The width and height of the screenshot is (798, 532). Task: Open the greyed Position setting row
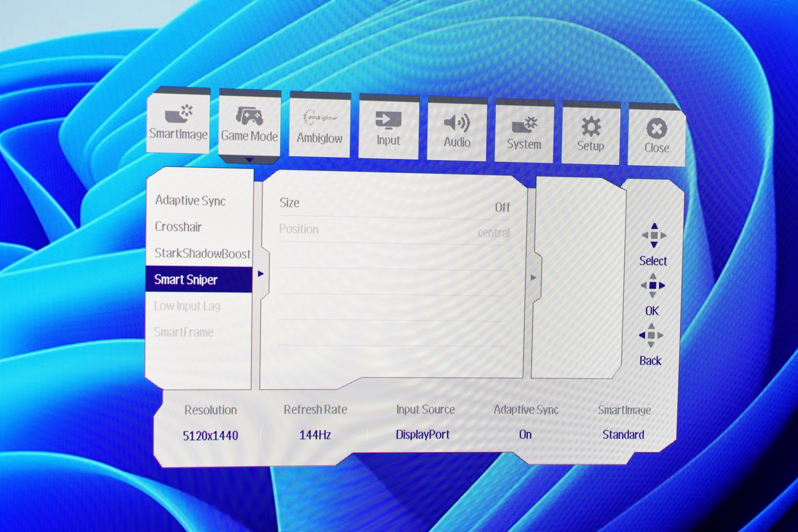[x=394, y=231]
